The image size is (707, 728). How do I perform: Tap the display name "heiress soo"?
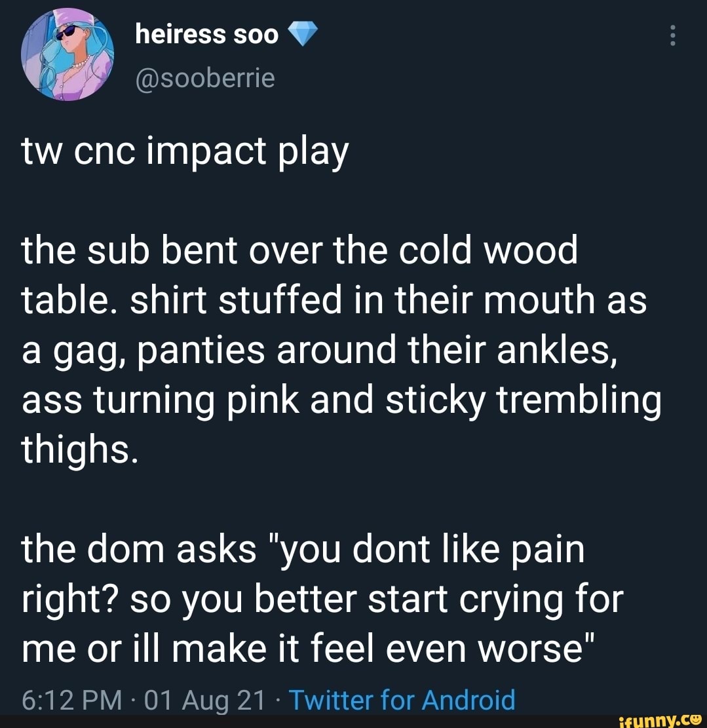207,34
